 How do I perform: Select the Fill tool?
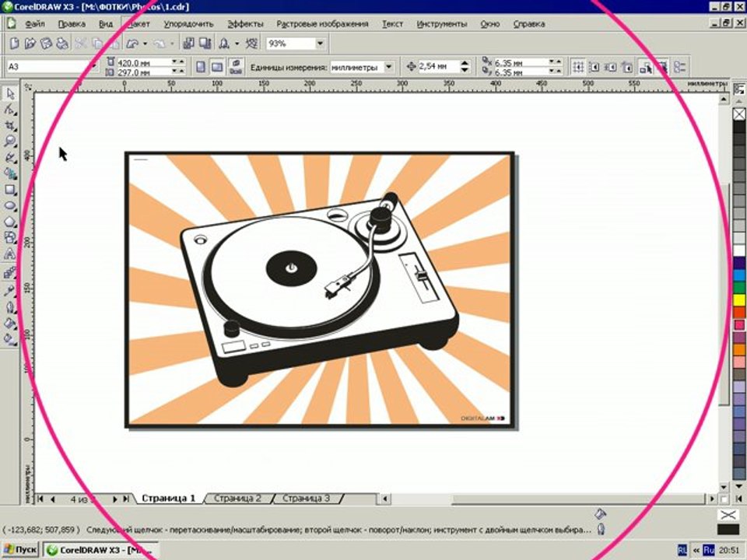coord(10,324)
